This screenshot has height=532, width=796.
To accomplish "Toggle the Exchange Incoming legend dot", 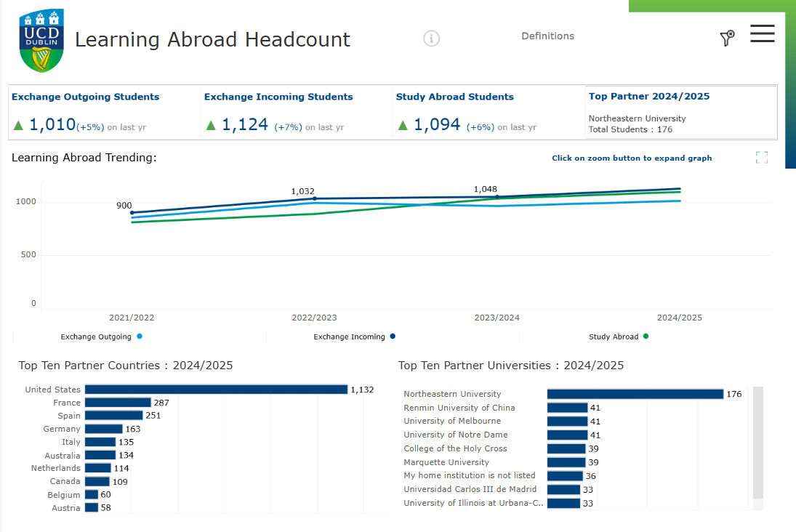I will point(393,336).
